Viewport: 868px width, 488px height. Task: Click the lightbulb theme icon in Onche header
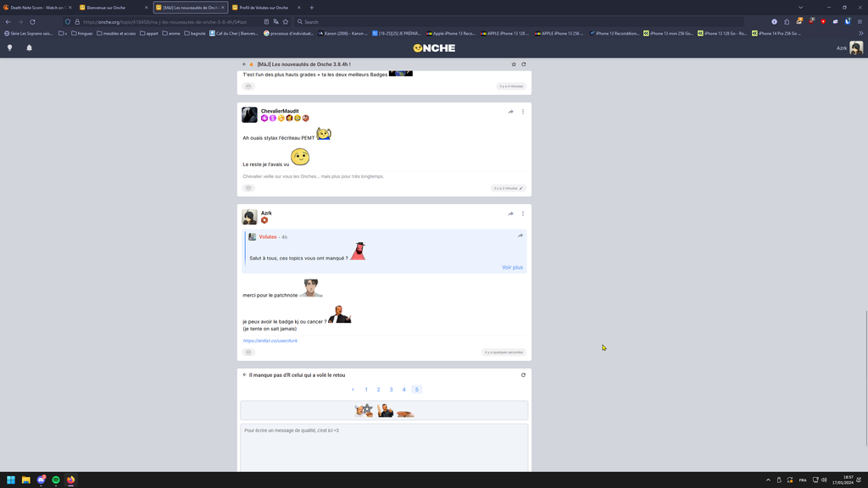point(9,48)
